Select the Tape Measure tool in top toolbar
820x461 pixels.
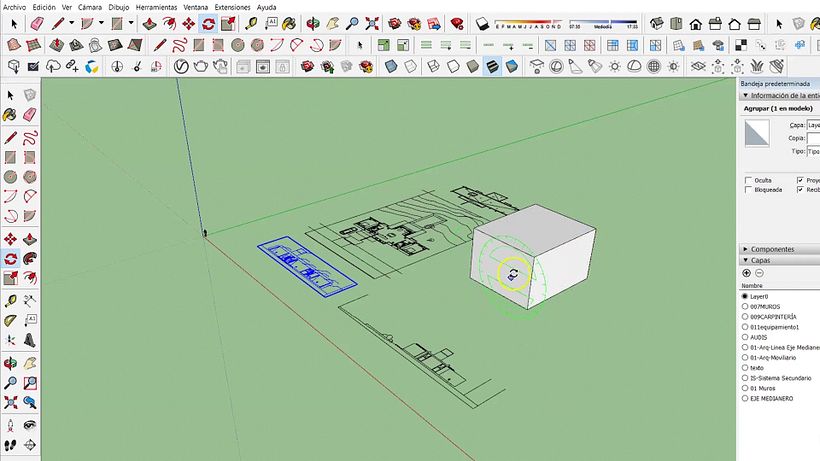[252, 24]
